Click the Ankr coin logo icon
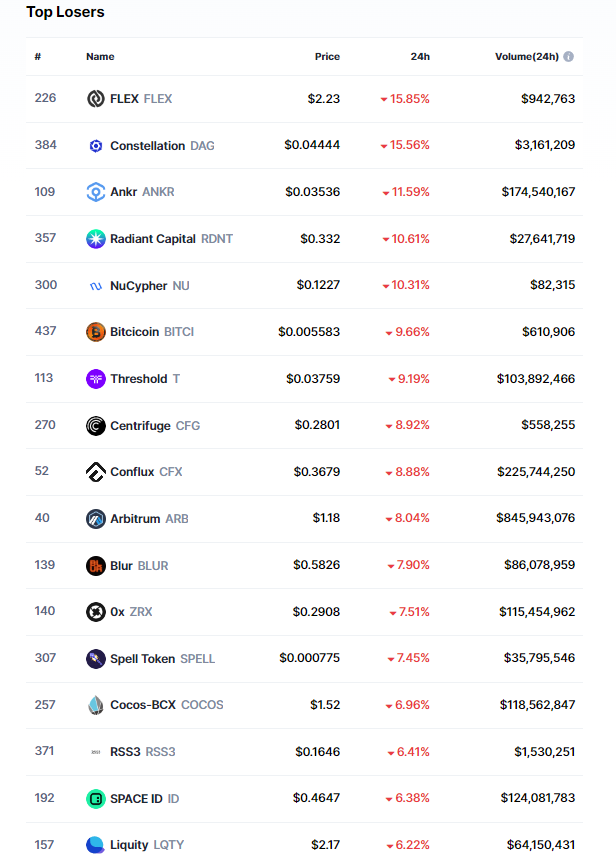Screen dimensions: 616x862 pos(96,192)
